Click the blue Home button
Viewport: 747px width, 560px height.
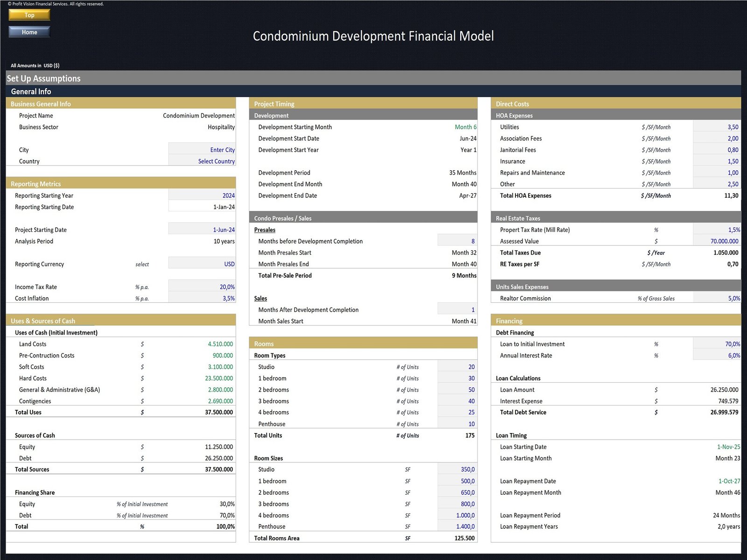(x=29, y=32)
